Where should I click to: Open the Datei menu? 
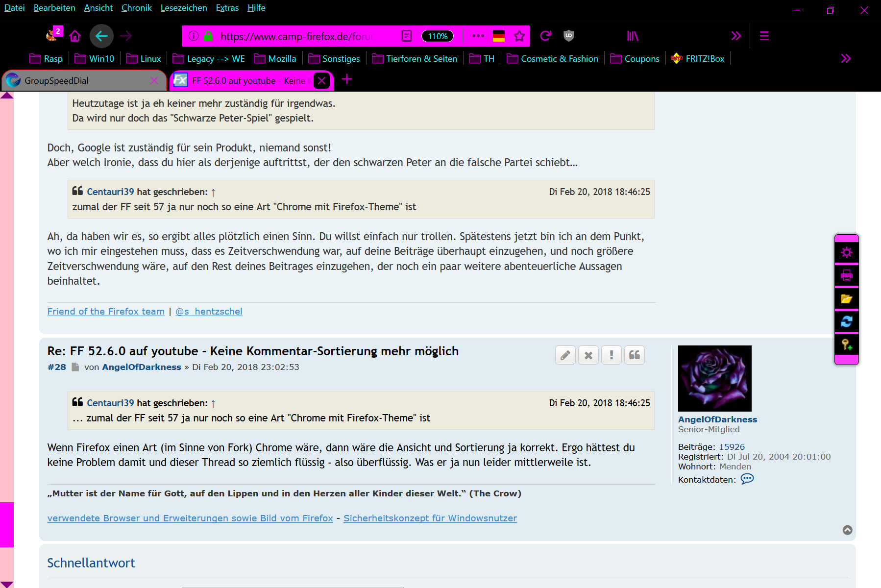tap(15, 8)
